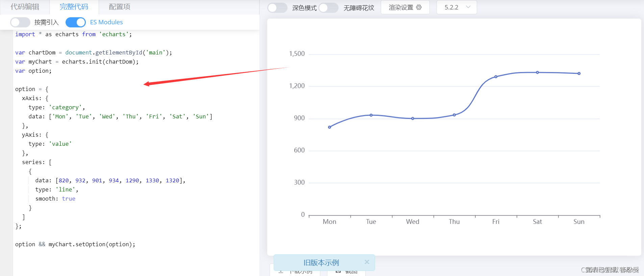Click the series data array line
The image size is (644, 276).
[110, 180]
